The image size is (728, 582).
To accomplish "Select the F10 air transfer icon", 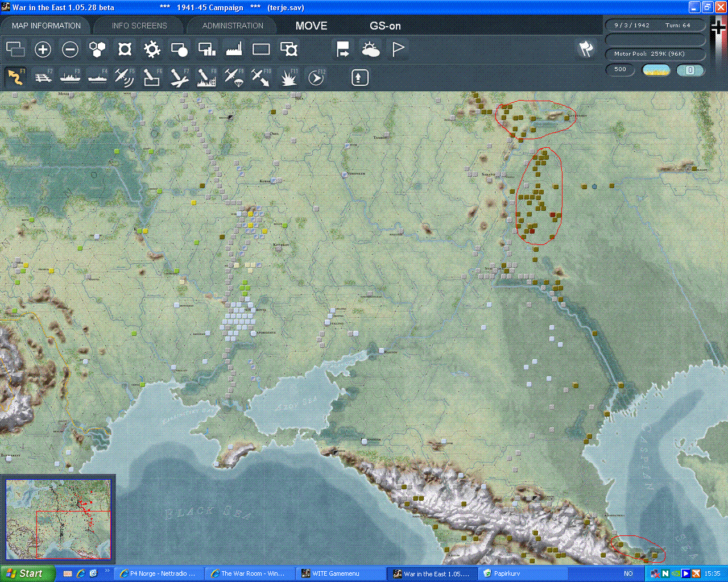I will click(x=261, y=77).
